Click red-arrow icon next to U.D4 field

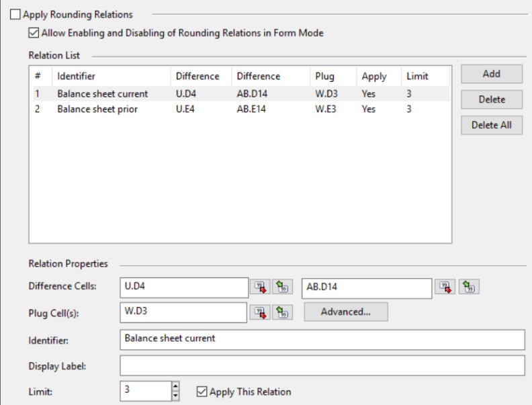click(x=259, y=287)
